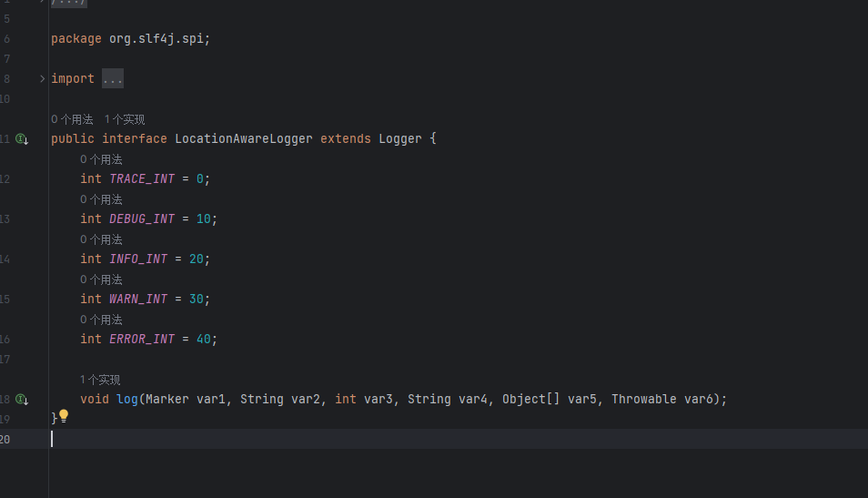Open usages hint above the interface declaration
The image size is (868, 498).
pos(72,119)
